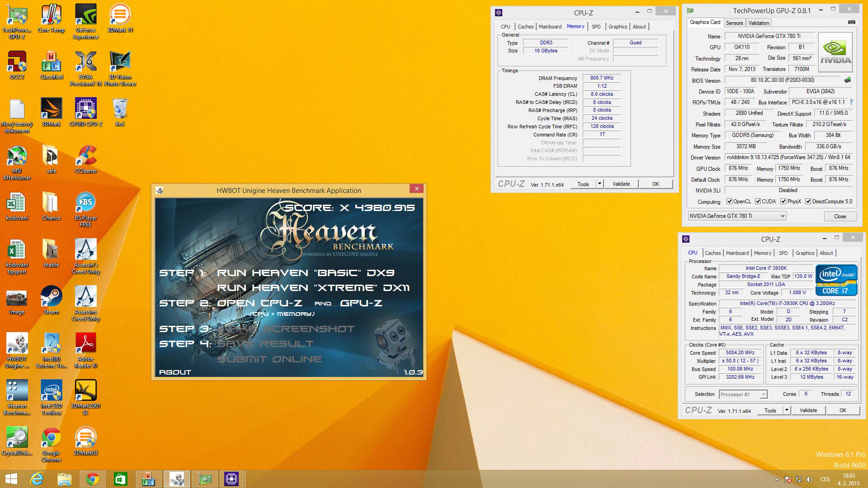The width and height of the screenshot is (868, 488).
Task: Select Memory tab in lower CPU-Z window
Action: [x=763, y=253]
